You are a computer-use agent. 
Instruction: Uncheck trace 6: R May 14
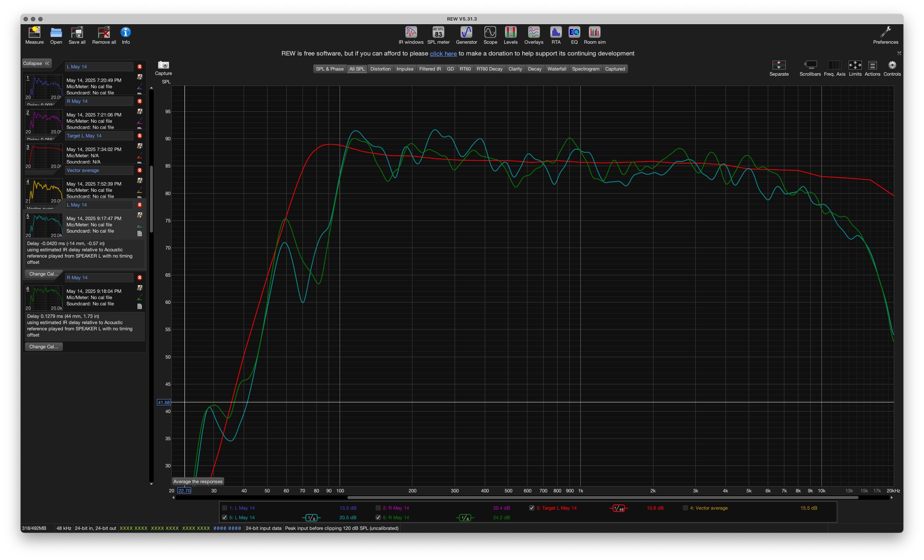click(x=378, y=517)
